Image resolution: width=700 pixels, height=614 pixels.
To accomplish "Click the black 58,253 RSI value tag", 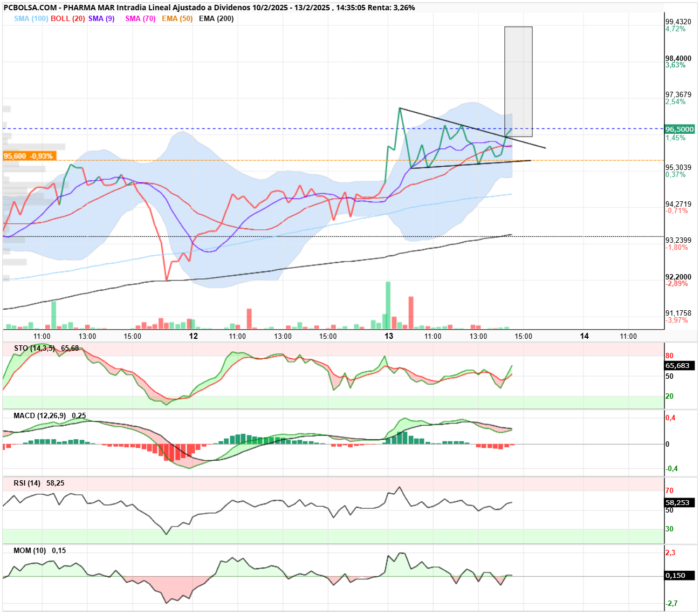I will tap(680, 502).
